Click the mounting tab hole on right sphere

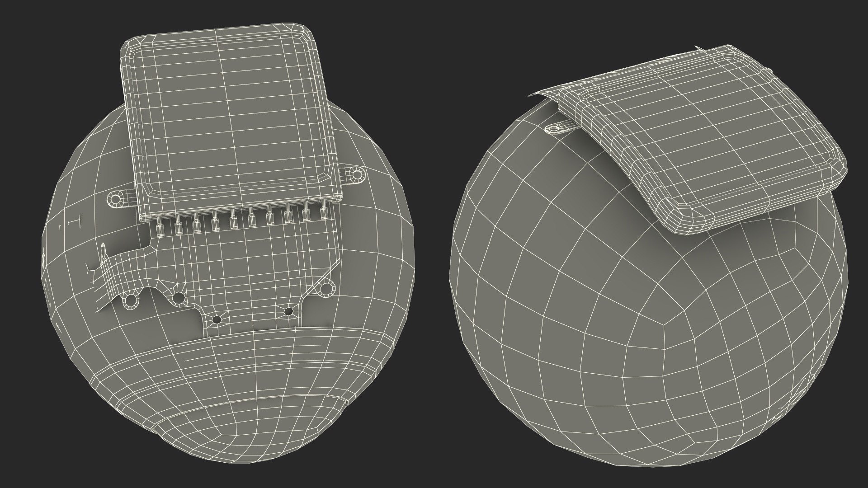[x=553, y=130]
